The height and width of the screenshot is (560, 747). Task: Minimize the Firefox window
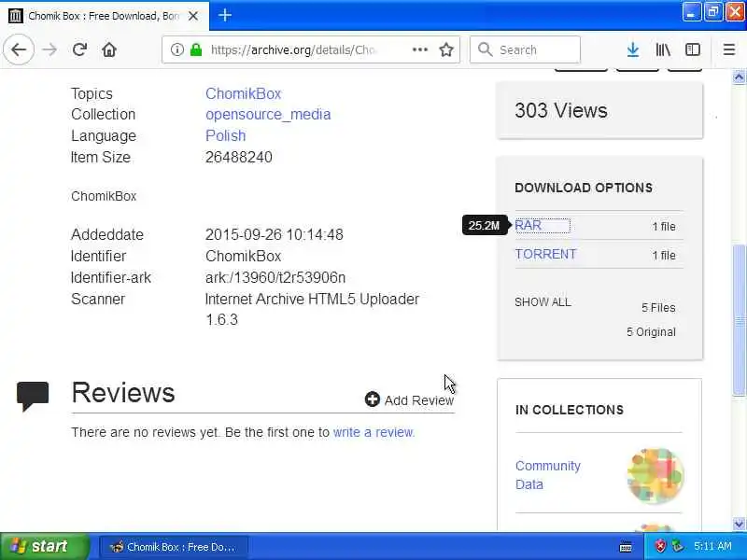pyautogui.click(x=691, y=12)
